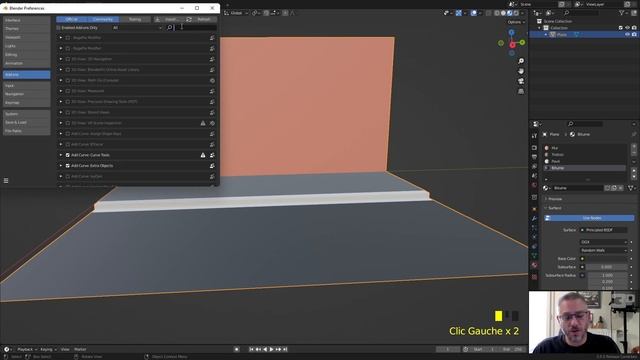Expand Add Curve: Curve Tools add-on details

pyautogui.click(x=61, y=155)
